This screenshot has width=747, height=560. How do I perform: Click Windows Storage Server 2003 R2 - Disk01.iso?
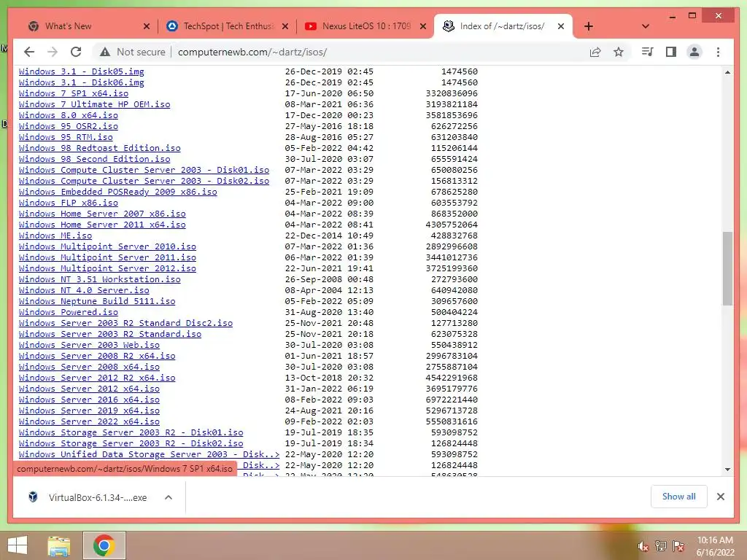pyautogui.click(x=131, y=433)
